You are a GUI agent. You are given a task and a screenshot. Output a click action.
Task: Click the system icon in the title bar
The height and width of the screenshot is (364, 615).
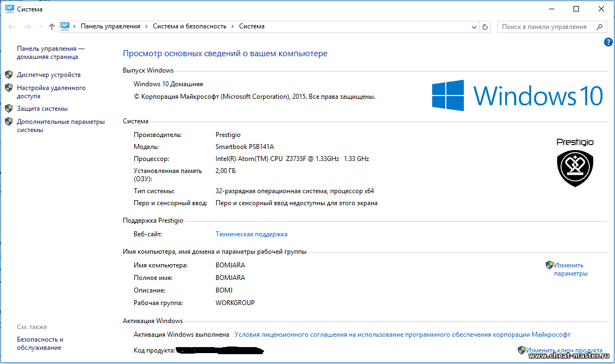(x=9, y=9)
